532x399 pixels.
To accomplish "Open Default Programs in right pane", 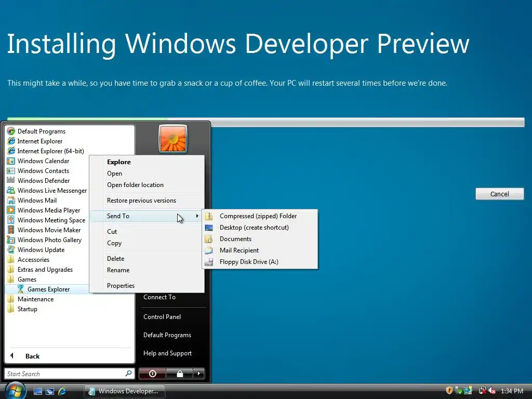I will pos(167,335).
